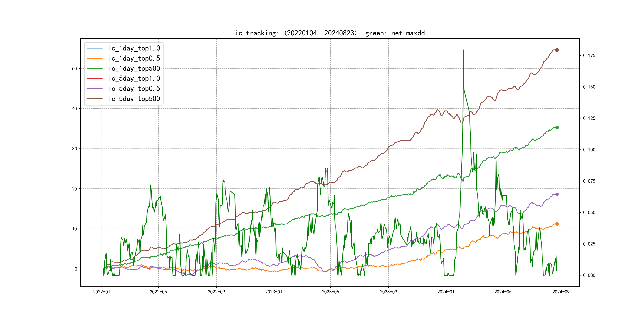This screenshot has width=644, height=322.
Task: Click the 0.175 right axis tick label
Action: (589, 55)
